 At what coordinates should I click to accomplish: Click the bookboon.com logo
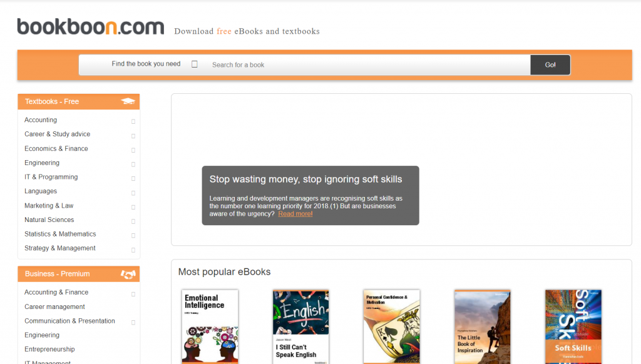pos(90,27)
